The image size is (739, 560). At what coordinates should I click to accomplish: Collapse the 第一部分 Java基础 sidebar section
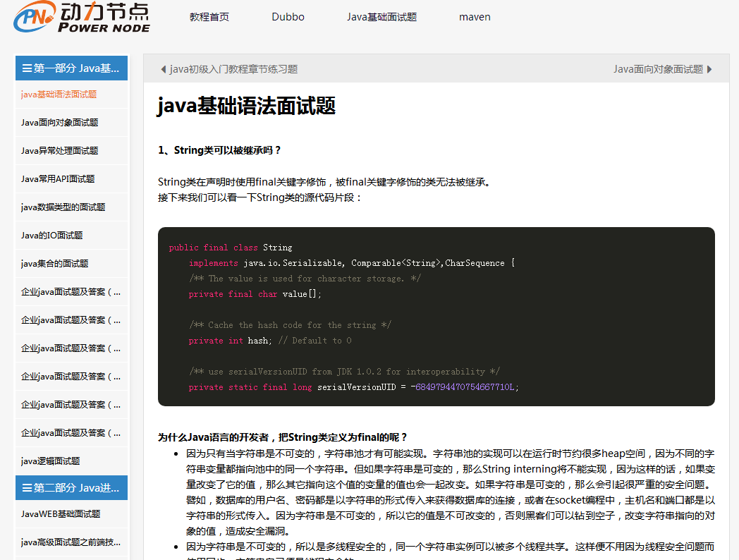[x=72, y=68]
